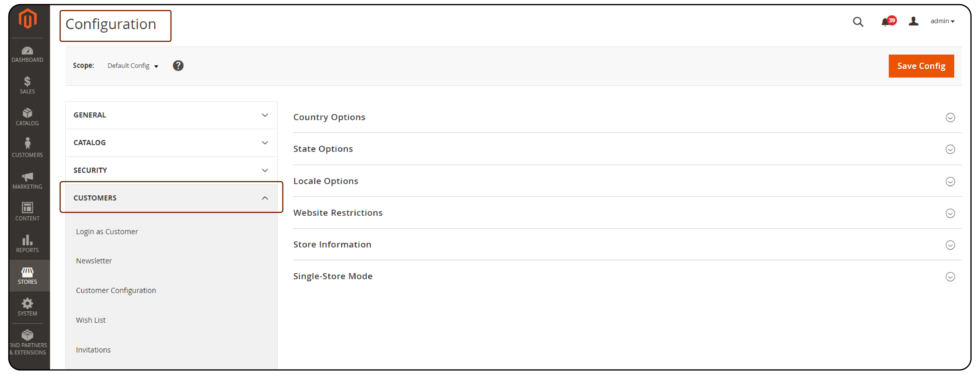Click the scope help question mark
The height and width of the screenshot is (374, 980).
178,66
